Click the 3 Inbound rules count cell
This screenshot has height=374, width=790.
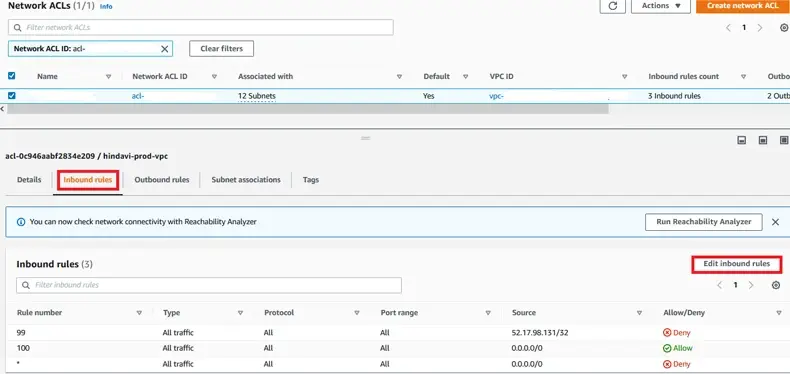coord(674,96)
